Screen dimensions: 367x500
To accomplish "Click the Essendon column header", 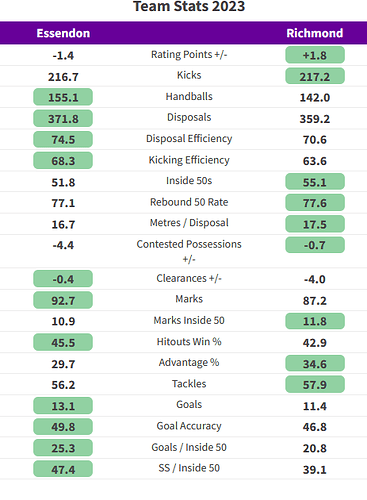I will point(63,33).
